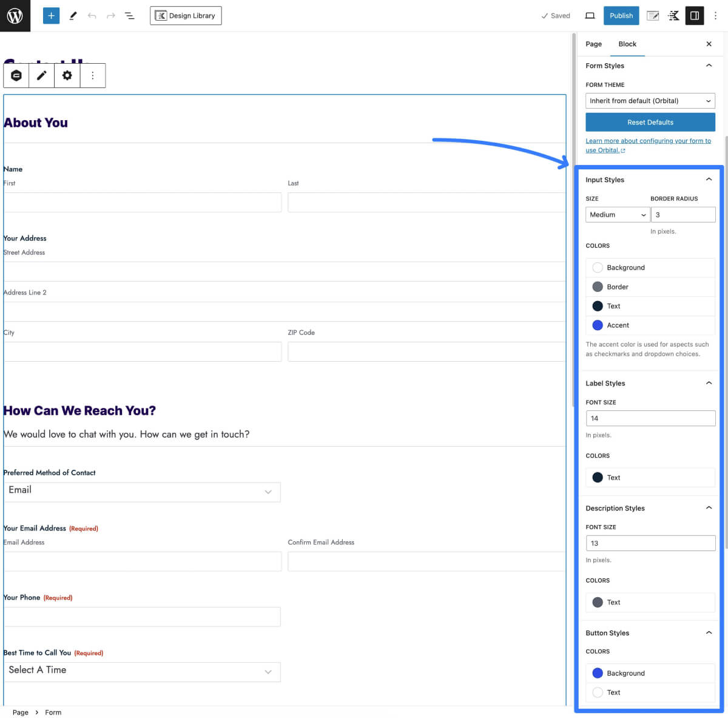Click the ZIP Code input
Screen dimensions: 728x718
(x=426, y=351)
